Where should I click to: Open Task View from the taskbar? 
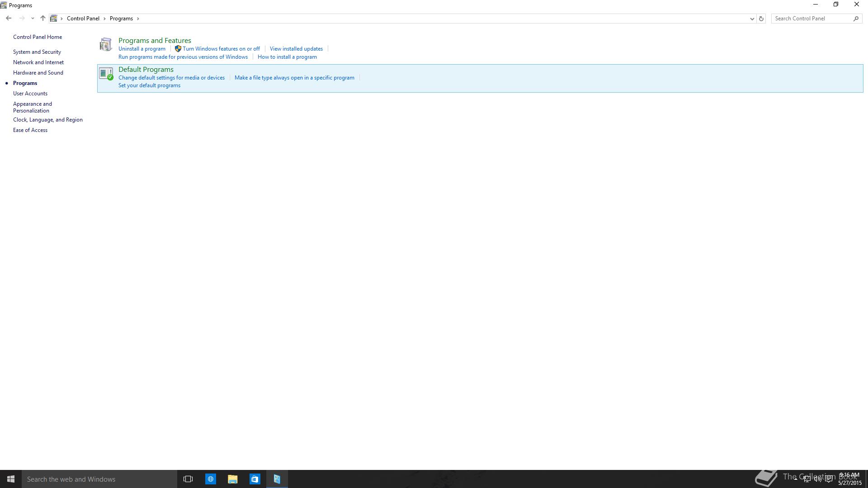[x=188, y=479]
